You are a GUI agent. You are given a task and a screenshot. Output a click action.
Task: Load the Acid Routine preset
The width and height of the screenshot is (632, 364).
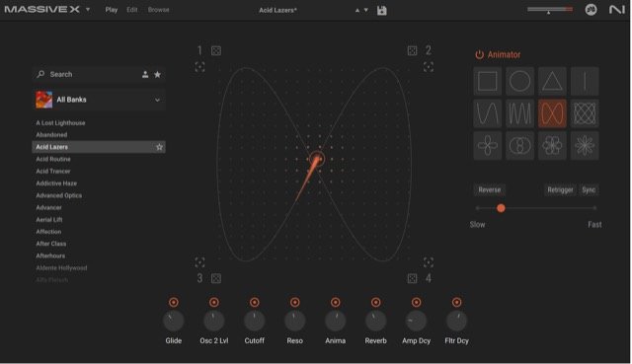coord(53,159)
